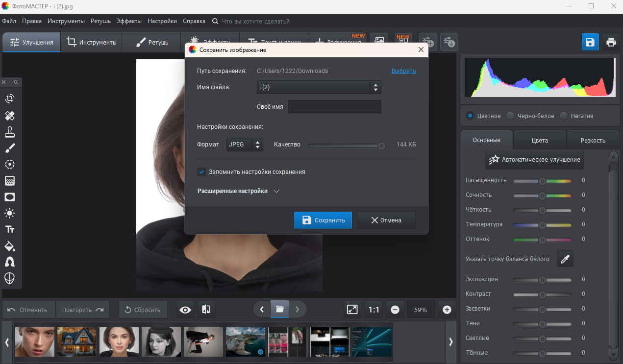Click the blue save disk icon
Viewport: 623px width, 364px height.
(x=590, y=42)
